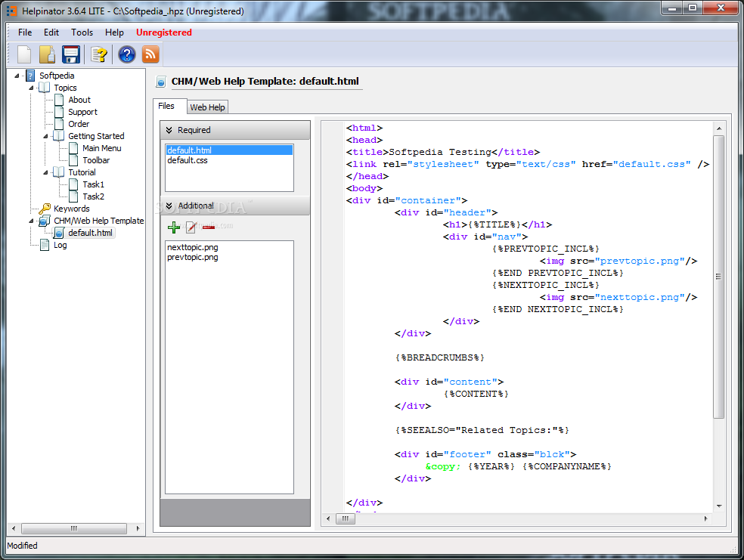Click the Softpedia Testing title text in code
Image resolution: width=744 pixels, height=560 pixels.
coord(439,152)
